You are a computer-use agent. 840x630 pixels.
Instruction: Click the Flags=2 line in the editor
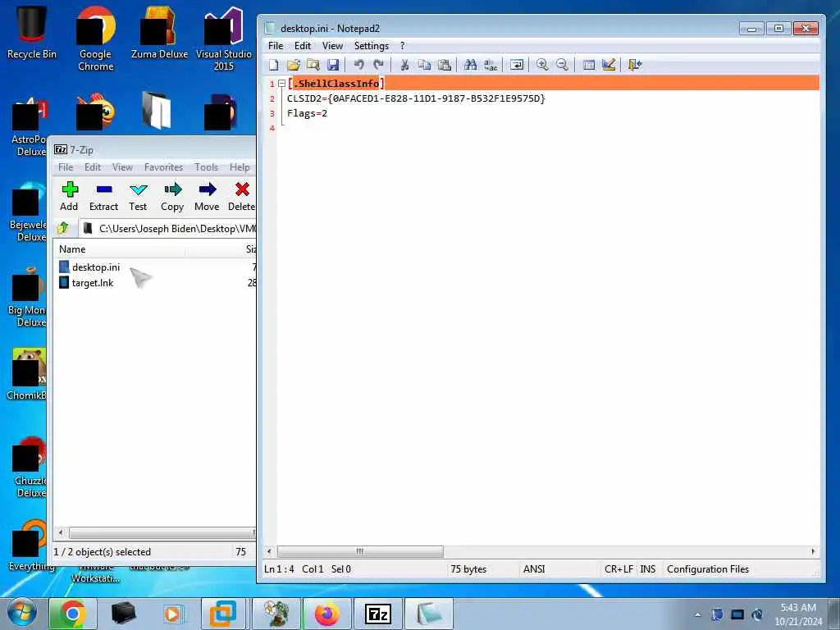coord(307,113)
